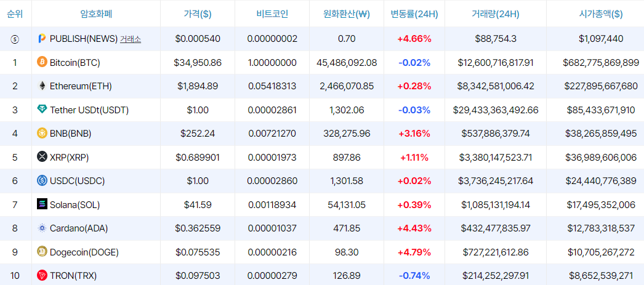Select BNB bitcoin ratio 0.00721270
The image size is (644, 285).
(x=272, y=134)
